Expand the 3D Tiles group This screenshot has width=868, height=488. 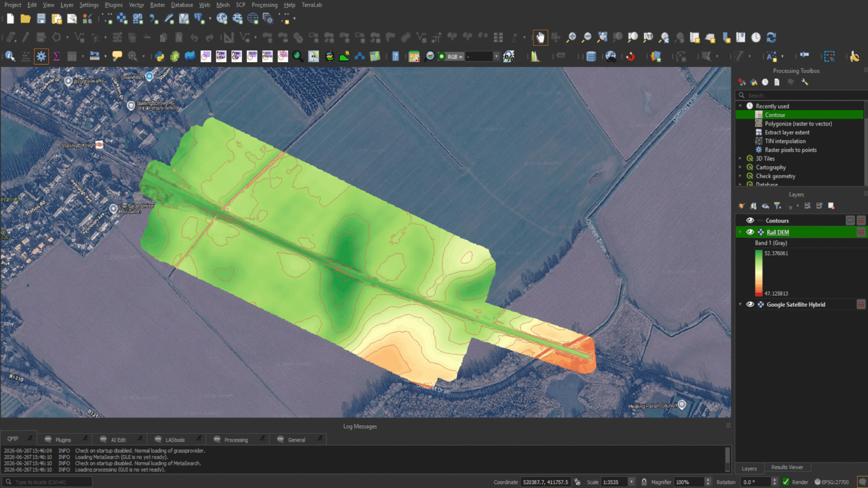[740, 159]
